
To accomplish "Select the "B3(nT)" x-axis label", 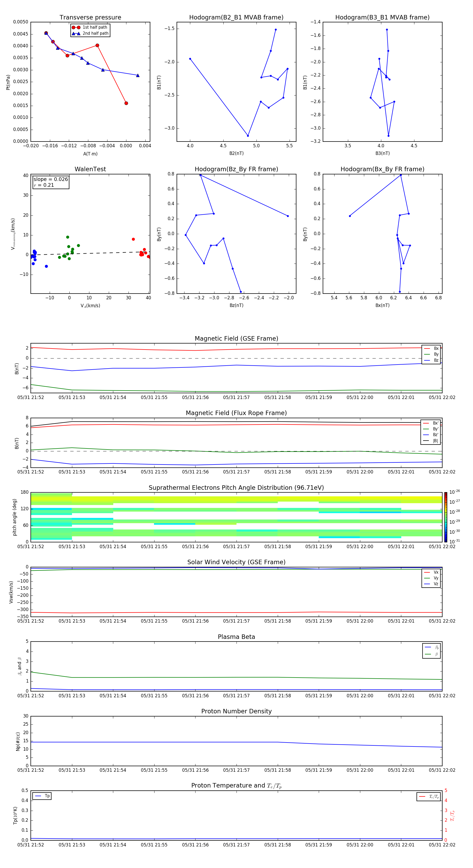I will pos(382,154).
